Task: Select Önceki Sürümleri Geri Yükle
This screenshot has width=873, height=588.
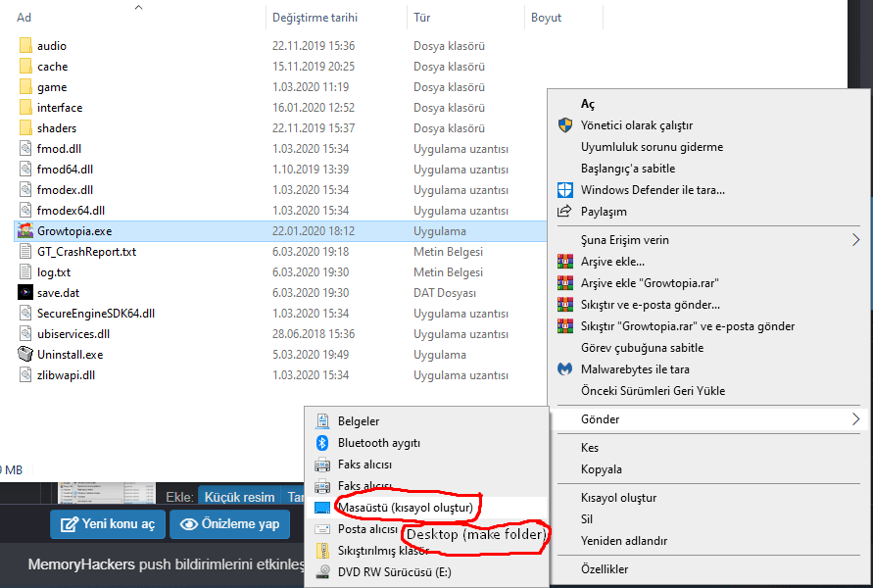Action: [654, 391]
